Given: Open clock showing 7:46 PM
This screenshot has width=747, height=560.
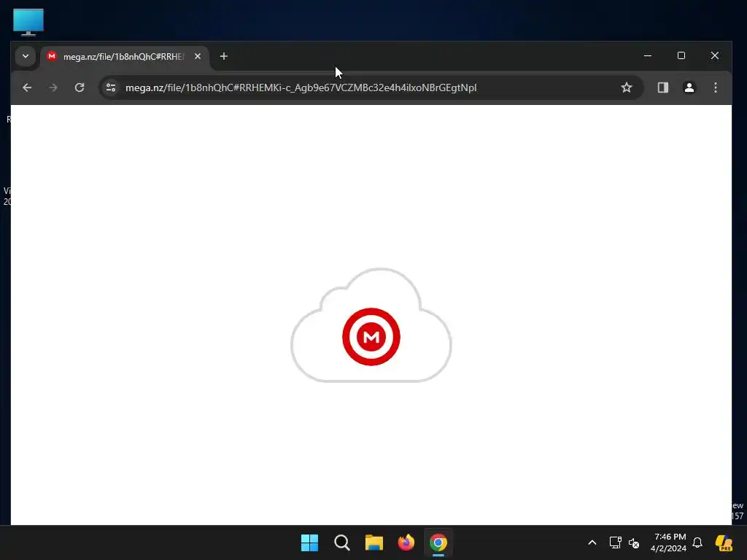Looking at the screenshot, I should coord(668,542).
